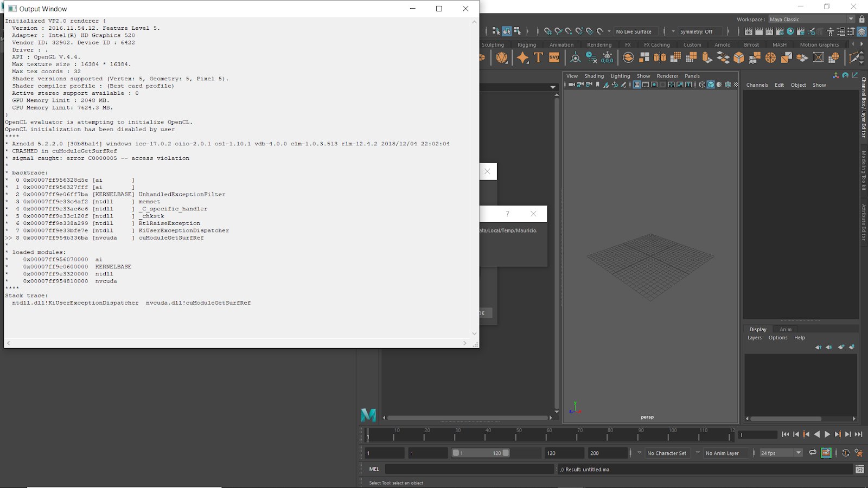Toggle the film gate in viewport
Screen dimensions: 868x488
coord(646,85)
